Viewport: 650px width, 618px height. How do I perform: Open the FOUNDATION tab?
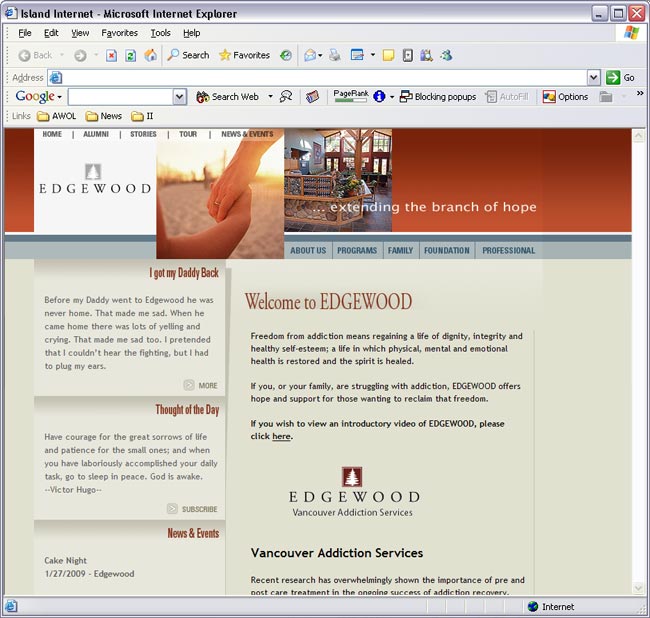click(447, 250)
